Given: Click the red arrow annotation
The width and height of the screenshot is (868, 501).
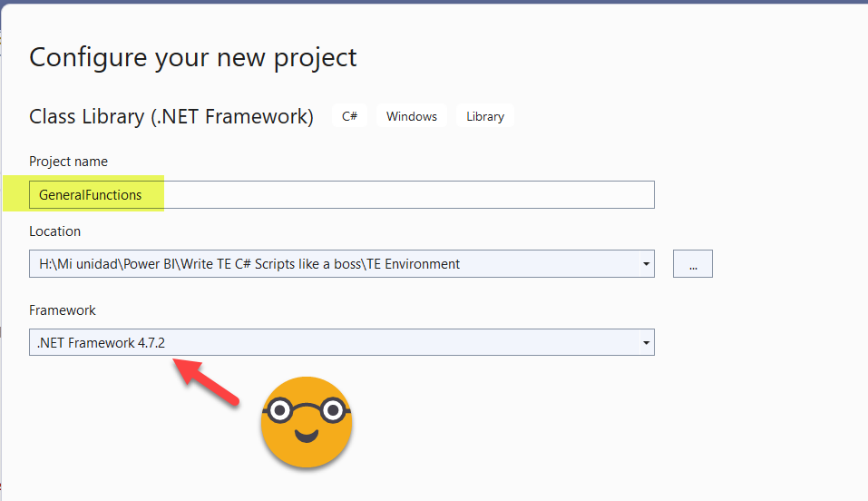Looking at the screenshot, I should click(209, 381).
